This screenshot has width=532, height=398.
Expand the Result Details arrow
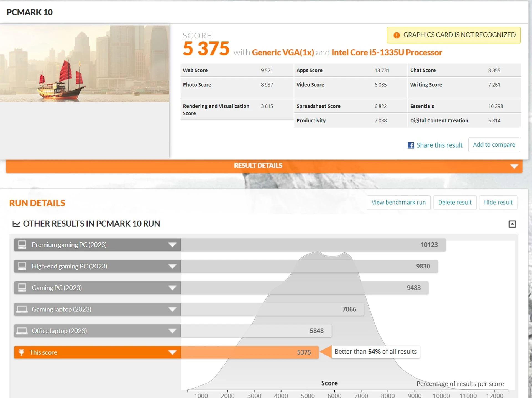click(514, 166)
